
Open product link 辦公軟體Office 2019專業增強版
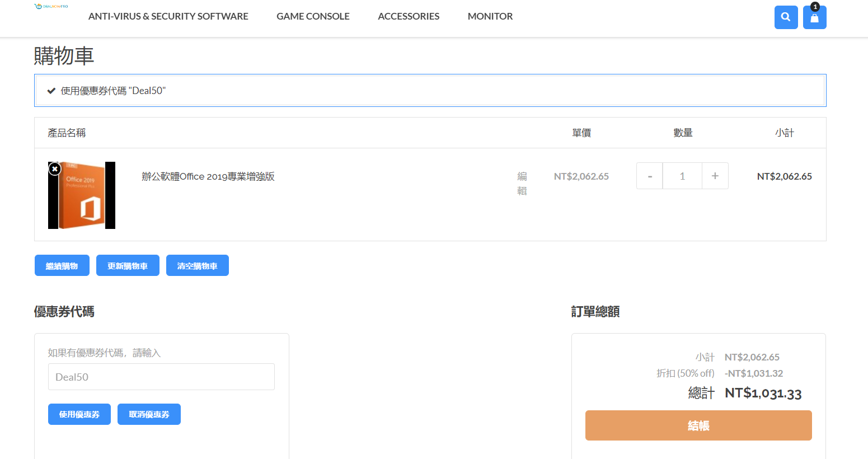(x=208, y=176)
